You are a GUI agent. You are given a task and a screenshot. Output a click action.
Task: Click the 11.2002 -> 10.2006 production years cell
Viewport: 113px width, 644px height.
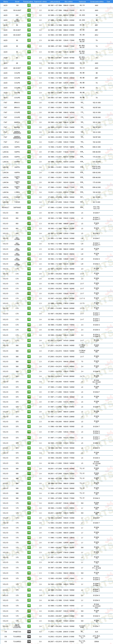click(x=55, y=632)
